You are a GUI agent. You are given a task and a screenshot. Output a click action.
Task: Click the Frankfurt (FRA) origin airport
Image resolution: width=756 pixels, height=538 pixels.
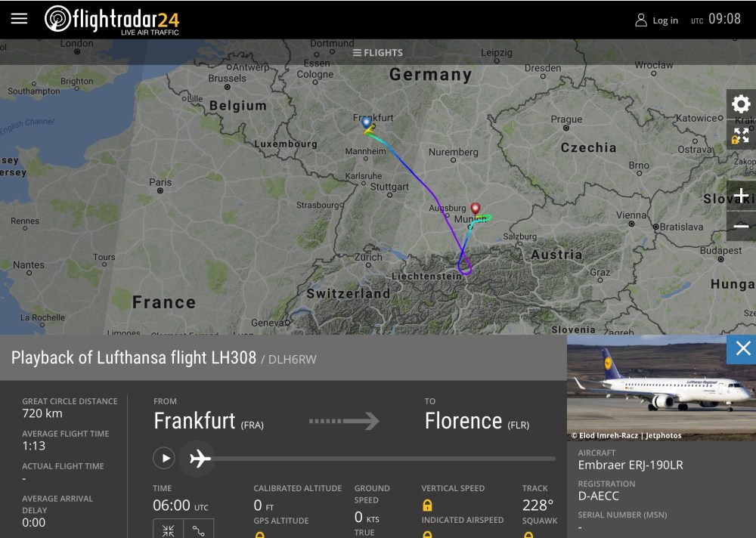coord(209,422)
